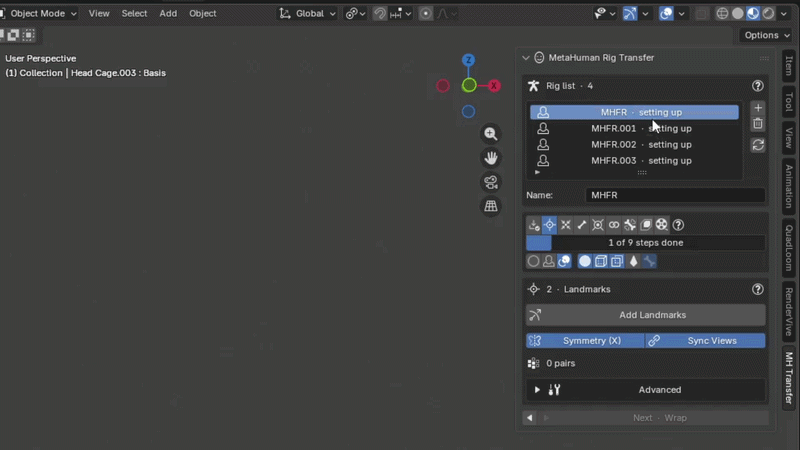Image resolution: width=800 pixels, height=450 pixels.
Task: Click the 1 of 9 steps progress bar
Action: tap(645, 243)
